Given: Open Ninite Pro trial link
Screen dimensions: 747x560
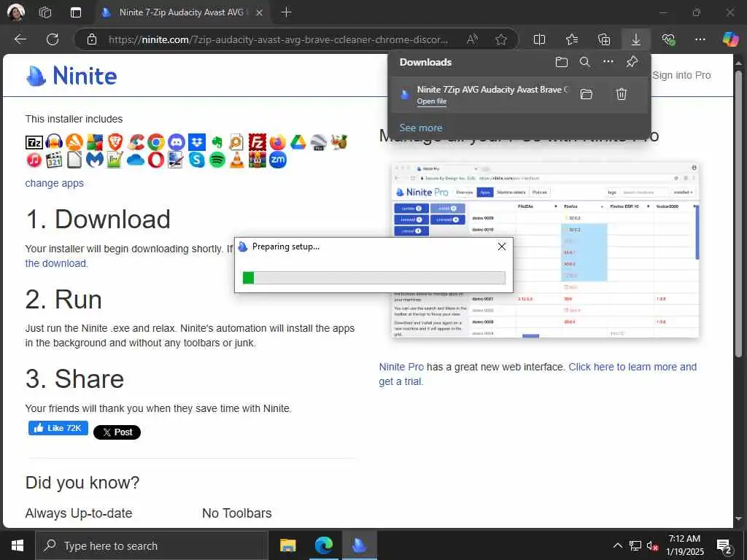Looking at the screenshot, I should [x=538, y=374].
